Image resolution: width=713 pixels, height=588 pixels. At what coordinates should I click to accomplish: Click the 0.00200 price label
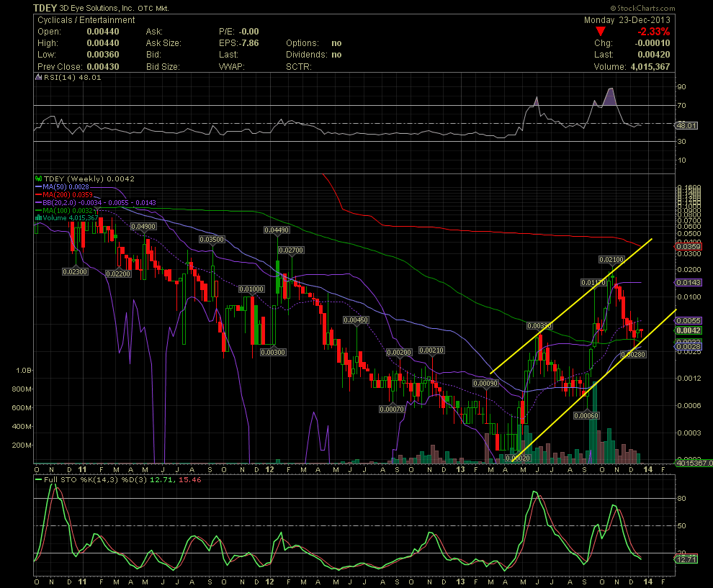point(399,352)
